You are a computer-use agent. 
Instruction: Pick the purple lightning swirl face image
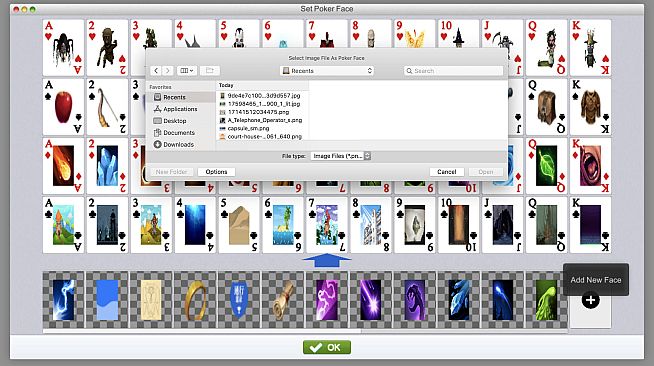(327, 300)
